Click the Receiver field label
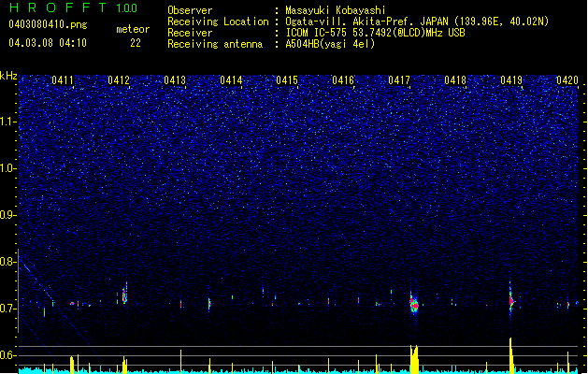The image size is (588, 374). pos(190,33)
